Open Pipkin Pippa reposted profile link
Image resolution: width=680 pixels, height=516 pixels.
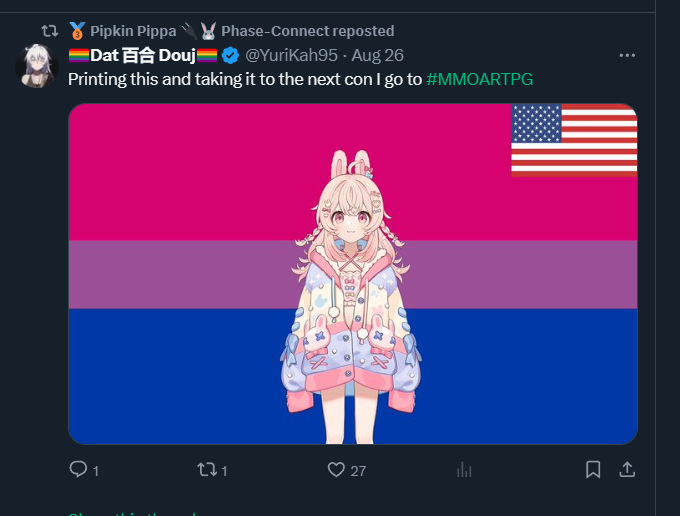pyautogui.click(x=231, y=31)
